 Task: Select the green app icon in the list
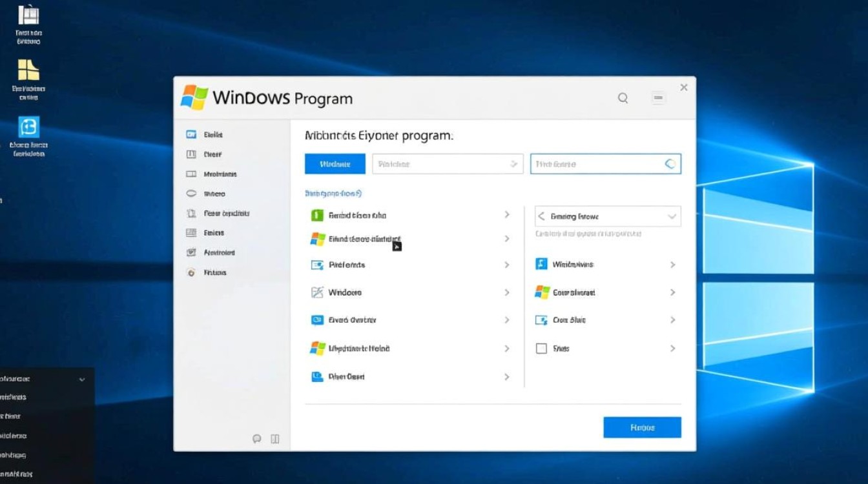pos(317,215)
